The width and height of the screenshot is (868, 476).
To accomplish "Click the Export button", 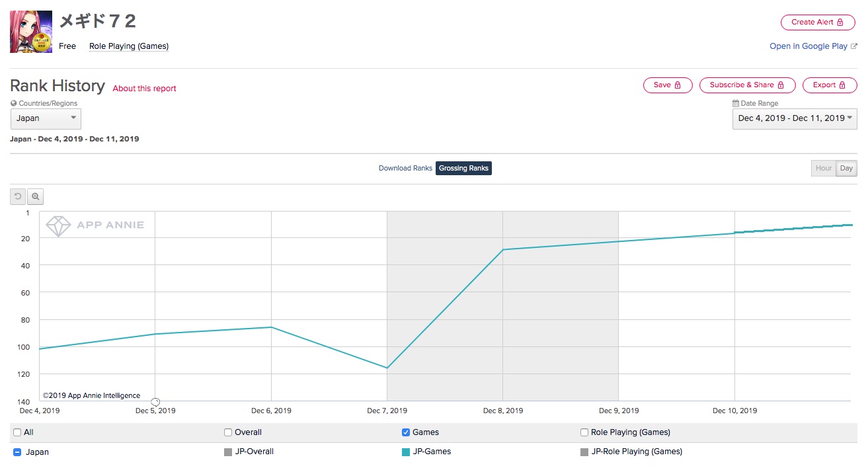I will point(830,85).
